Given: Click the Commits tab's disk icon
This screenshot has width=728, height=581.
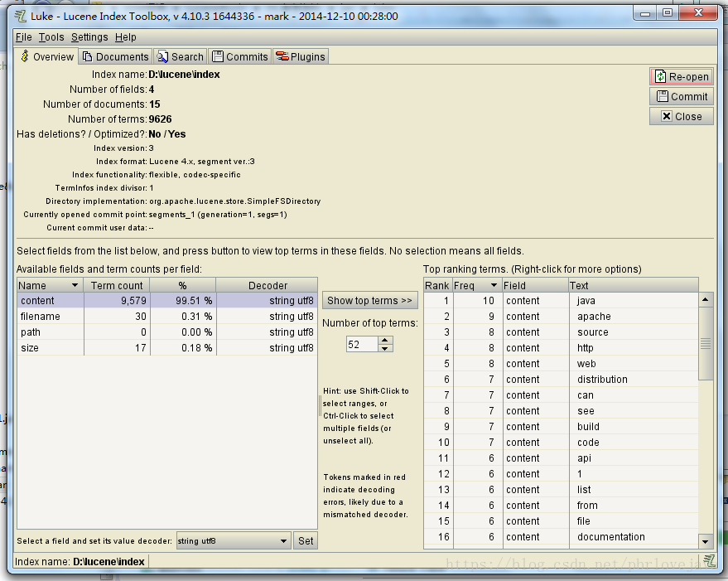Looking at the screenshot, I should [x=218, y=56].
